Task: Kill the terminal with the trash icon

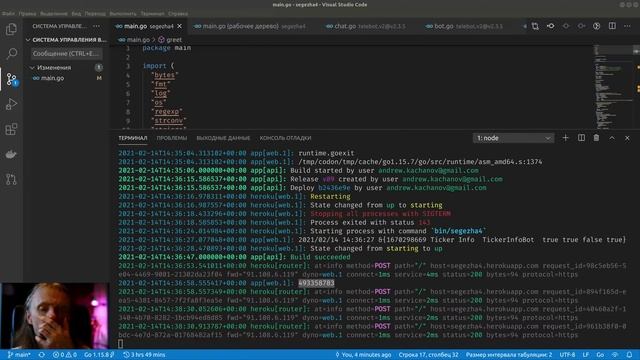Action: [x=596, y=138]
